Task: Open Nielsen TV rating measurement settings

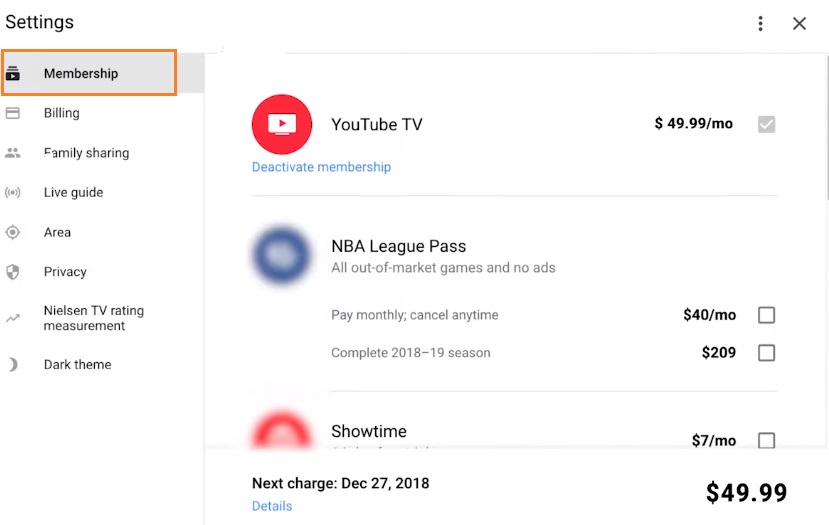Action: tap(103, 318)
